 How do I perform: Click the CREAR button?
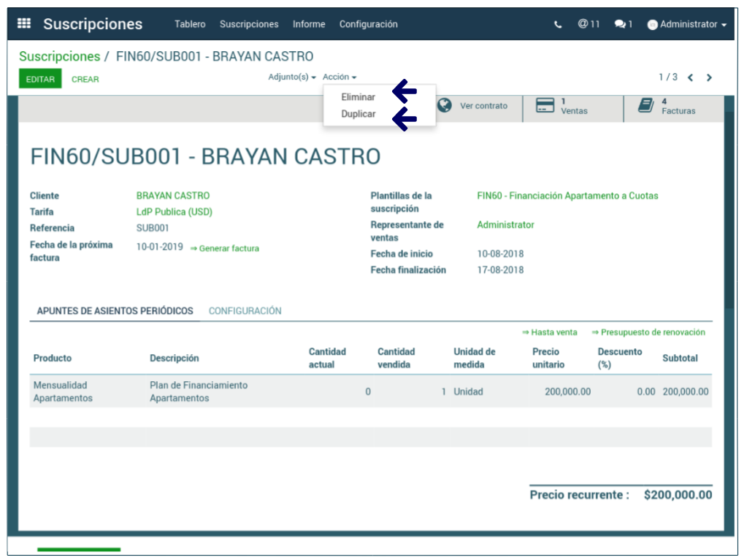[x=85, y=79]
